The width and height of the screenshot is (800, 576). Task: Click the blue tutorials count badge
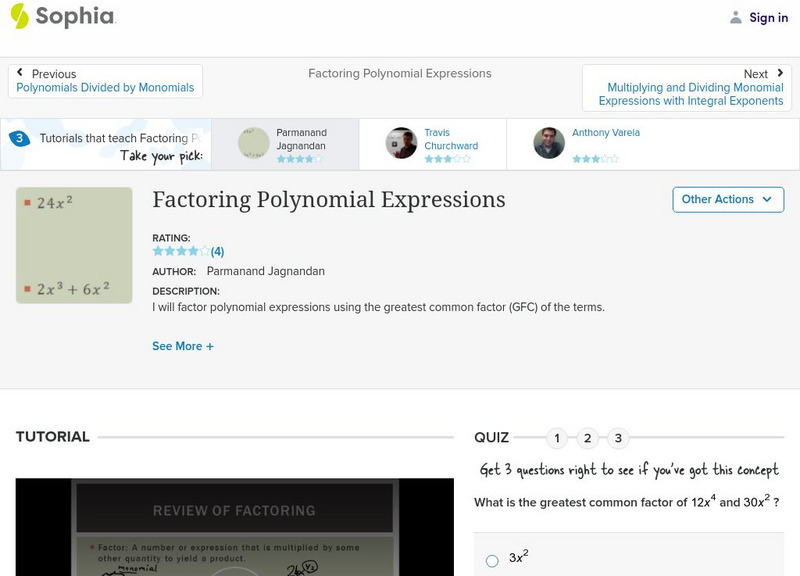coord(19,139)
